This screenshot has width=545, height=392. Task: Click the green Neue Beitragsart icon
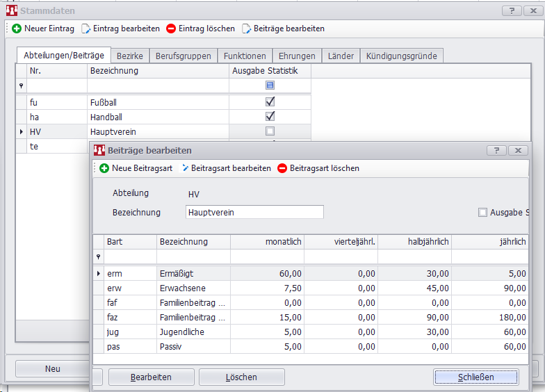(x=104, y=168)
